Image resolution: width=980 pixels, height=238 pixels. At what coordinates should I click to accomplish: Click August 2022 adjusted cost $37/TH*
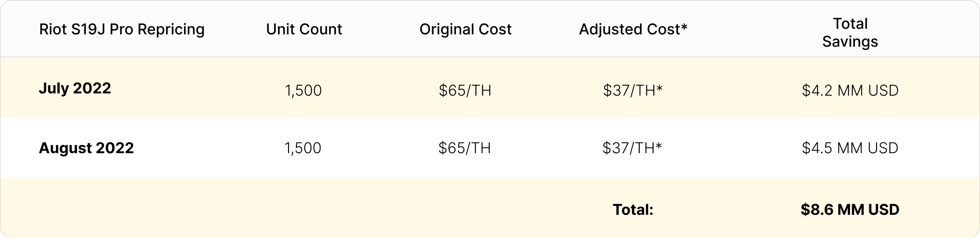point(632,148)
